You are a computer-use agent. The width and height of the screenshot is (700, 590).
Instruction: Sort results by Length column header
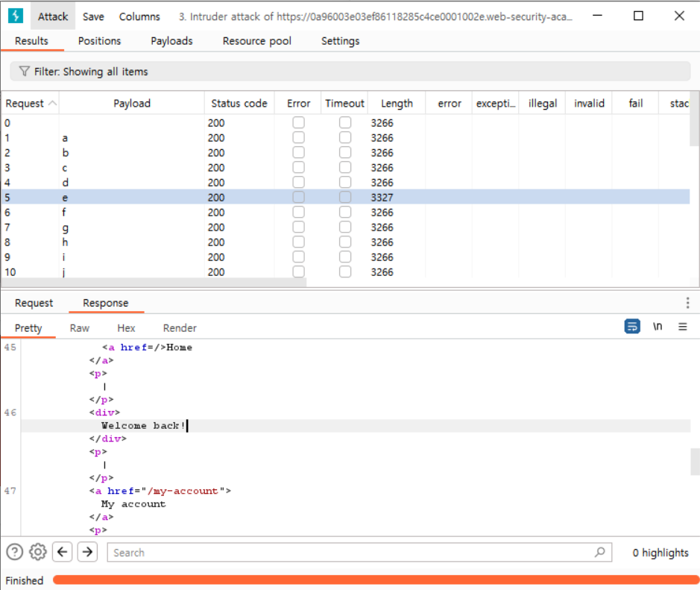(397, 103)
